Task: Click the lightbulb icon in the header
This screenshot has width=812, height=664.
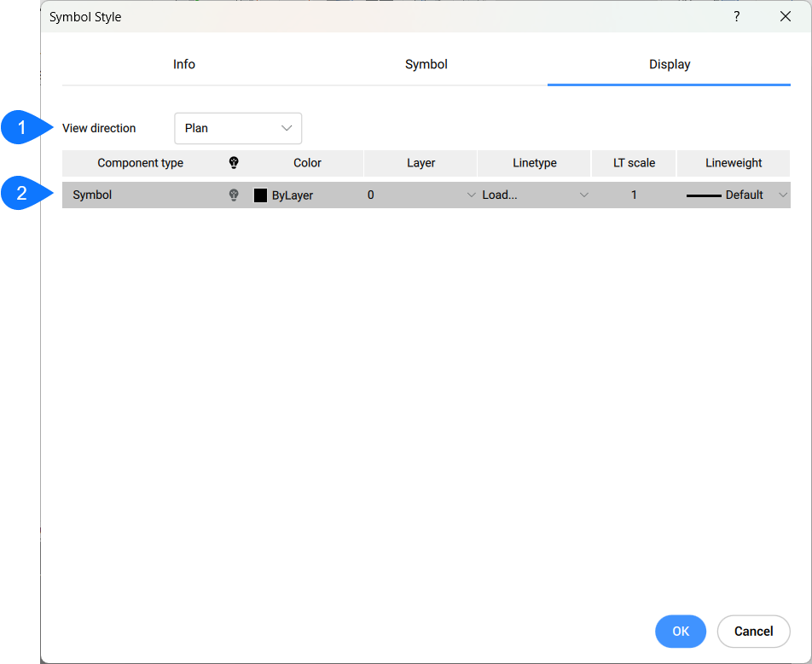Action: coord(234,162)
